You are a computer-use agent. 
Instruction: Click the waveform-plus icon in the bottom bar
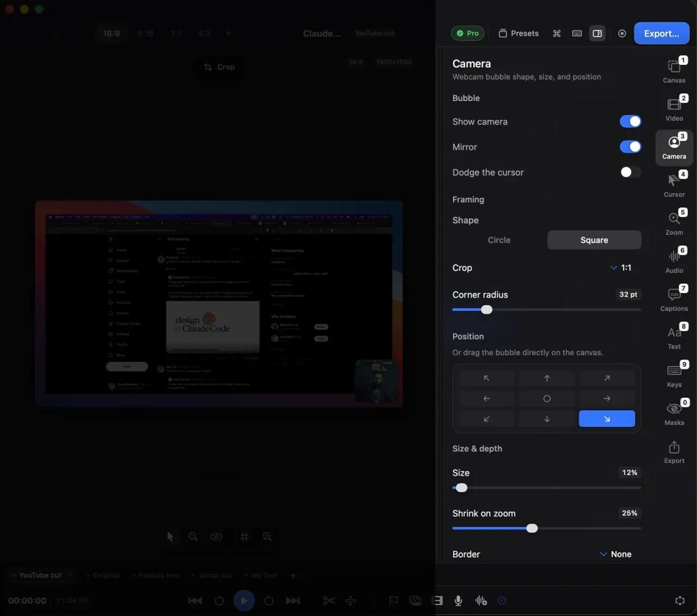pos(481,601)
